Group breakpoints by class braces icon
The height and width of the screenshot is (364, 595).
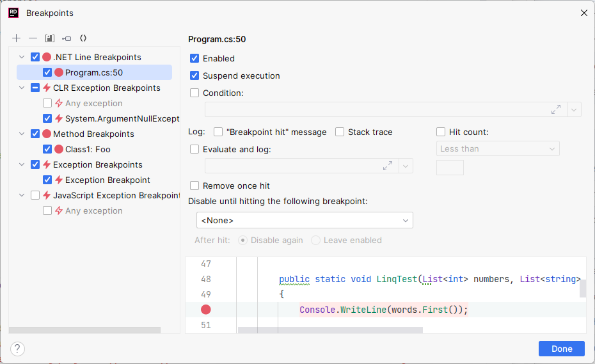[83, 38]
